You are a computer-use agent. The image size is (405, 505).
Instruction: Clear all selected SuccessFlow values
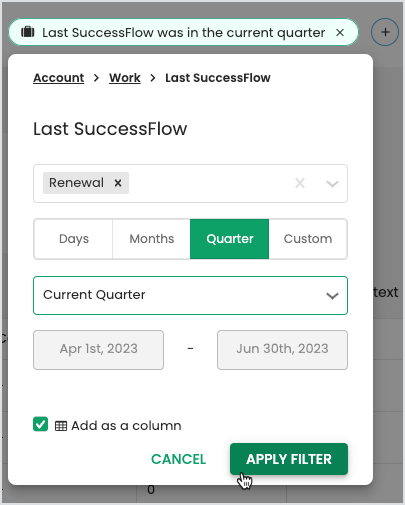[300, 183]
